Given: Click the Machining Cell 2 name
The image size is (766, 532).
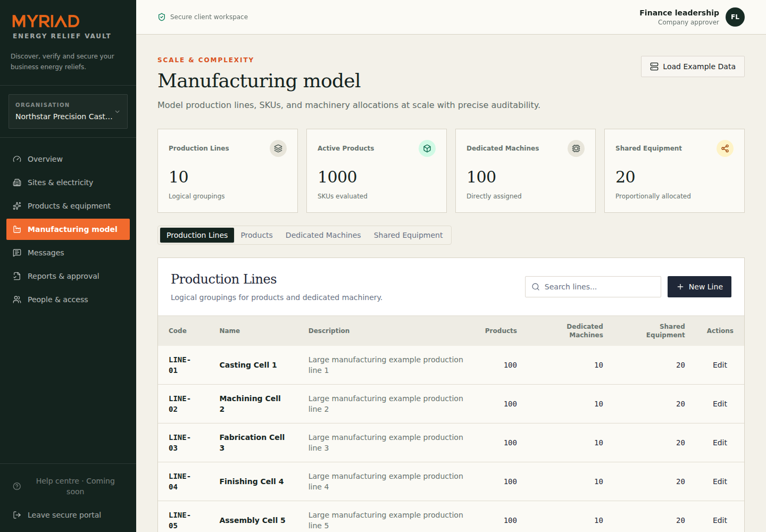Looking at the screenshot, I should pyautogui.click(x=250, y=404).
